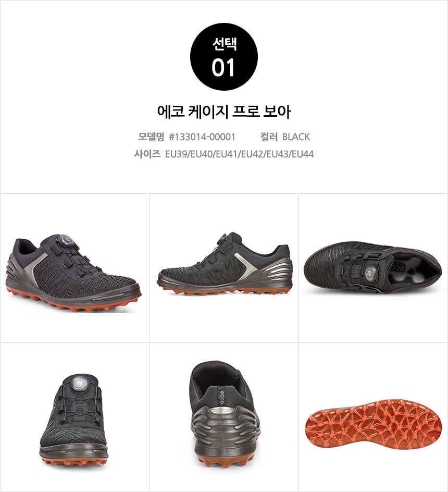Click the BOA dial in front view
448x492 pixels.
[80, 383]
